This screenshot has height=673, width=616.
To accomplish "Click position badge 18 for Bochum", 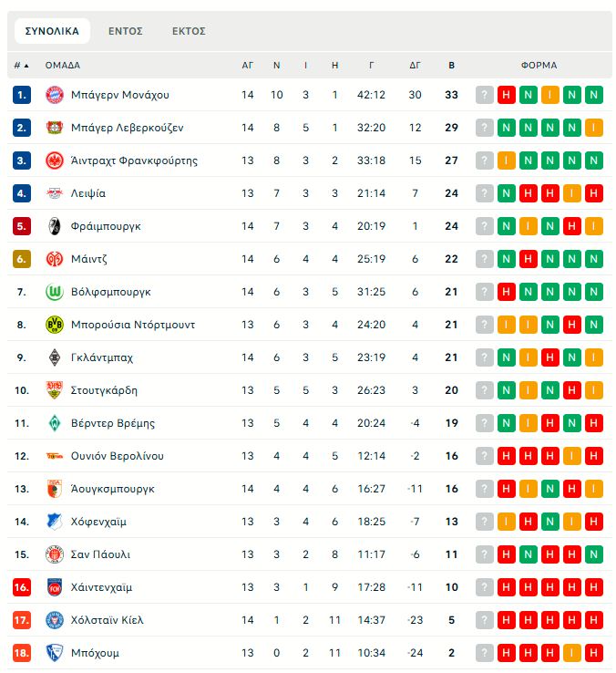I will pos(22,653).
